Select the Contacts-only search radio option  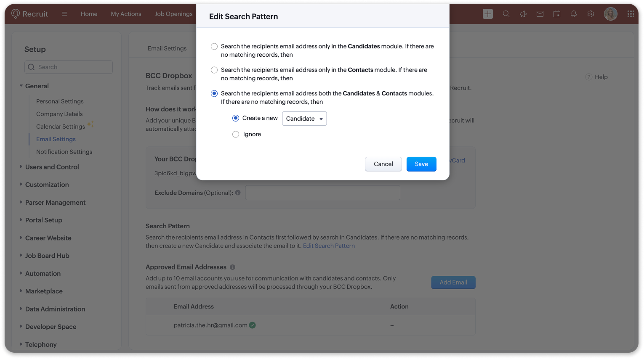click(214, 70)
